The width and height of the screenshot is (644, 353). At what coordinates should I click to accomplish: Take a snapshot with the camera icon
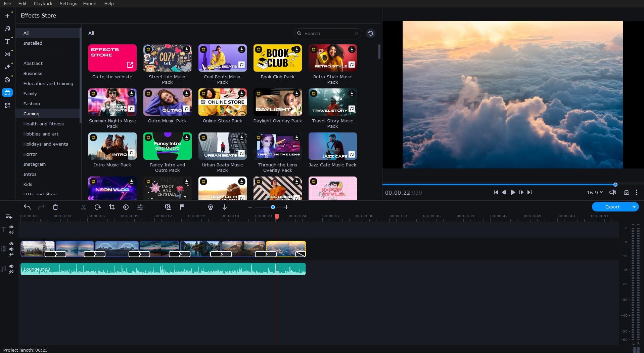[626, 192]
